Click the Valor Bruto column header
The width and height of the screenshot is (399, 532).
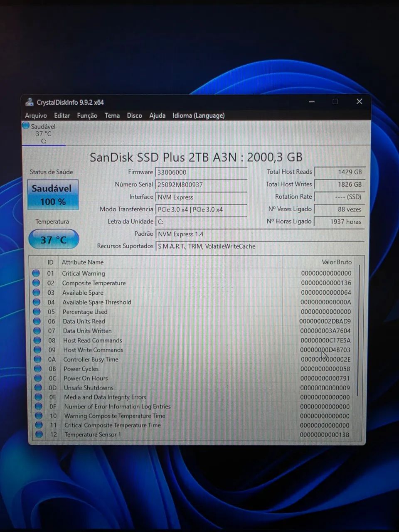tap(337, 262)
